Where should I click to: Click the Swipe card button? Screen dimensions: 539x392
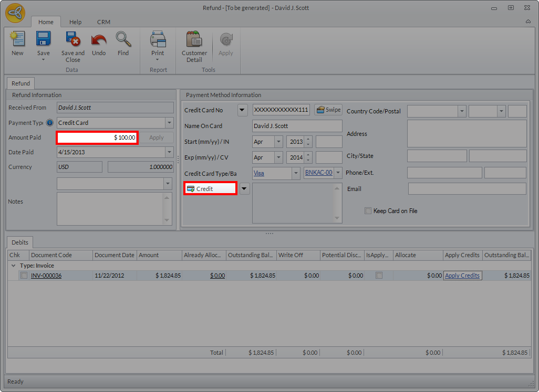tap(328, 110)
